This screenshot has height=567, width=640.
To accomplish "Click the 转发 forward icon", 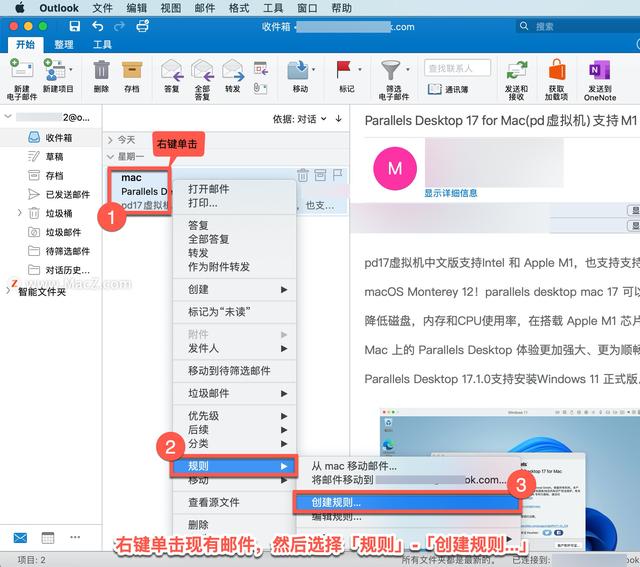I will pyautogui.click(x=233, y=70).
